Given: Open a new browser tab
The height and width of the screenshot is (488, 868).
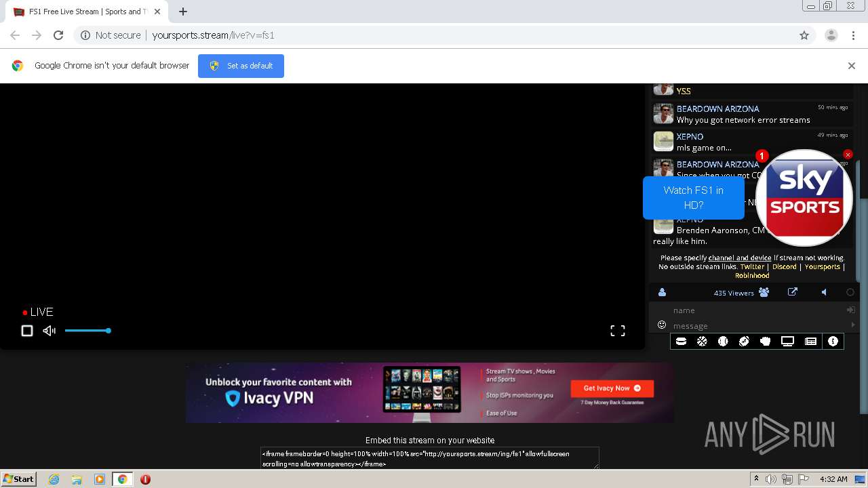Looking at the screenshot, I should pyautogui.click(x=183, y=12).
